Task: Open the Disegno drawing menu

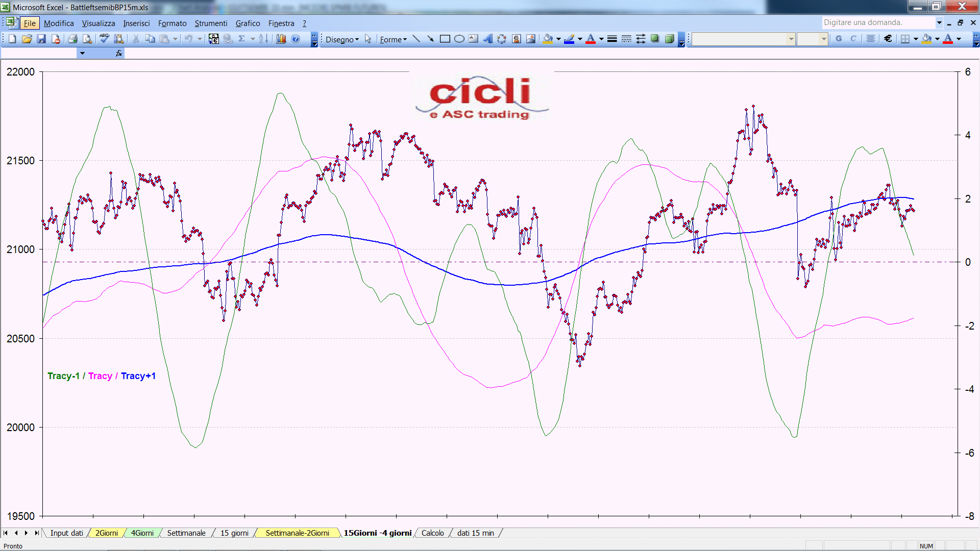Action: tap(342, 39)
